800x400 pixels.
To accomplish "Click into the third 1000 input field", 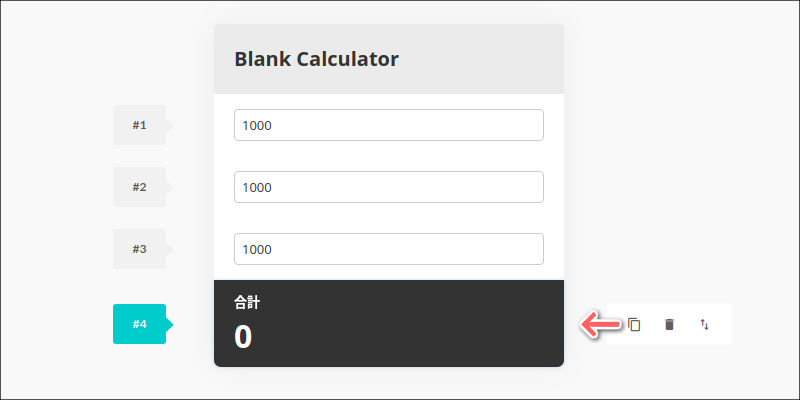I will point(388,249).
